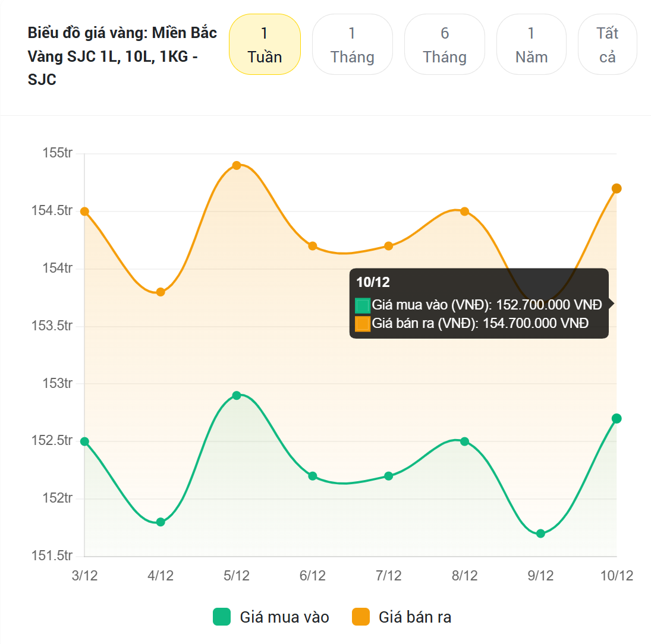Toggle the Giá mua vào legend label
651x644 pixels.
[x=284, y=617]
